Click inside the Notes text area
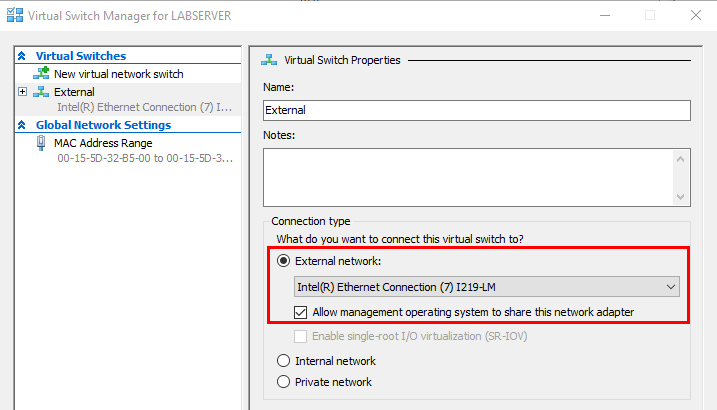 pos(468,177)
